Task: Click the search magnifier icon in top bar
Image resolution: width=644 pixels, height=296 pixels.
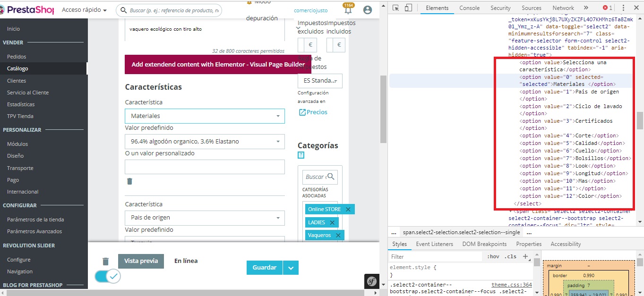Action: pos(124,10)
